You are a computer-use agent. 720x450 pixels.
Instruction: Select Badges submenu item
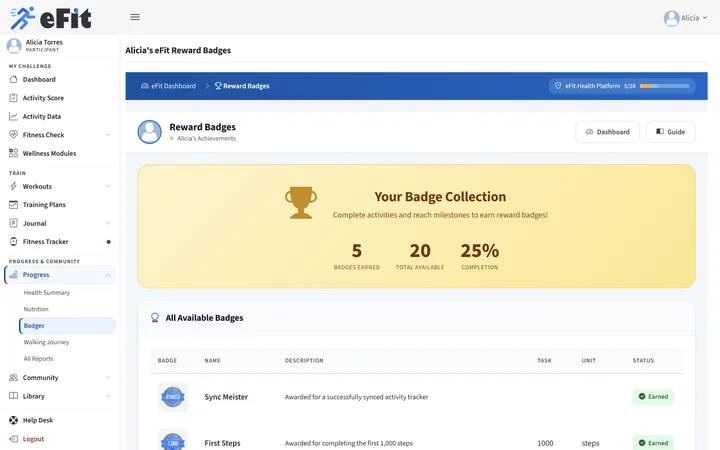(x=67, y=326)
